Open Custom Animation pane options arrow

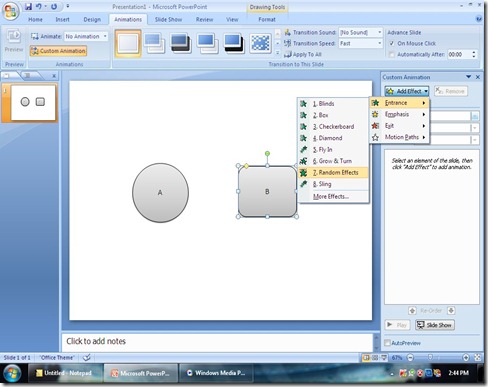coord(469,77)
